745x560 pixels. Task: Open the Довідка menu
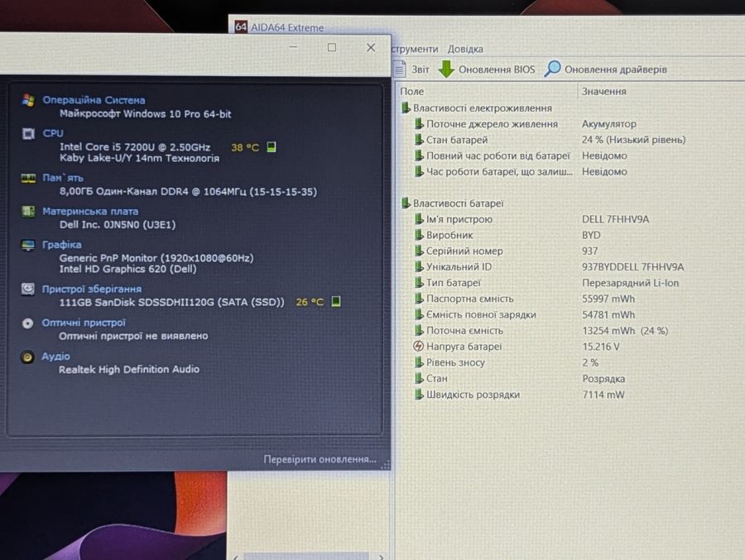pyautogui.click(x=465, y=49)
